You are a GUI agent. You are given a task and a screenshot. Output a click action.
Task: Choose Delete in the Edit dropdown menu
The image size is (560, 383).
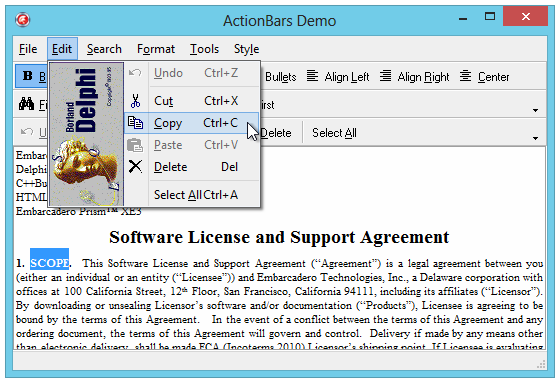click(191, 167)
